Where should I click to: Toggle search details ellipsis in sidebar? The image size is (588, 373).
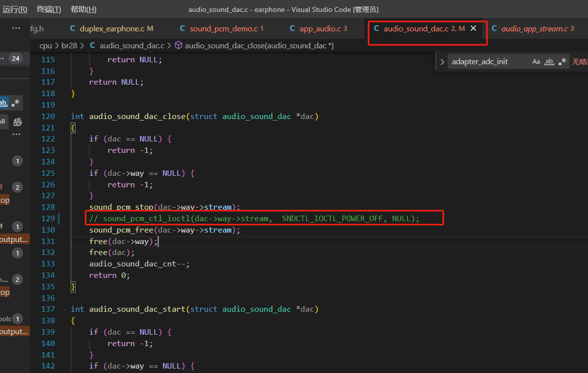click(16, 134)
